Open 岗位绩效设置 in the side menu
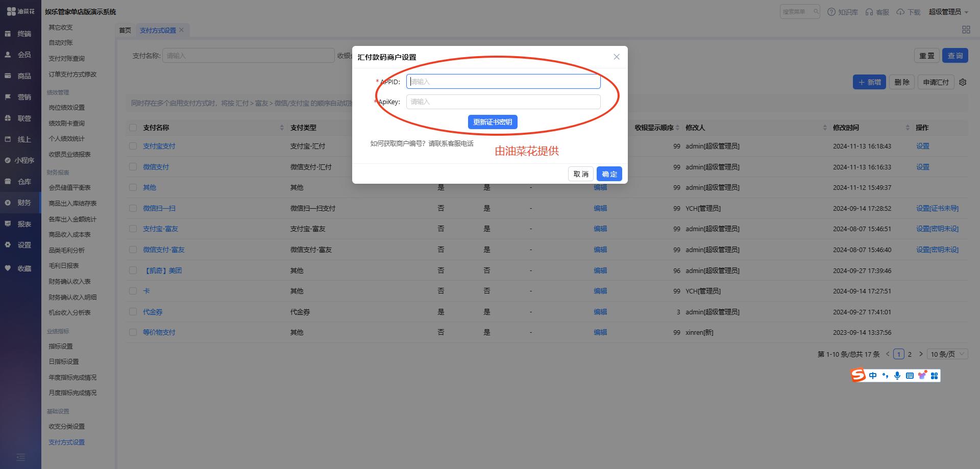 pyautogui.click(x=67, y=108)
